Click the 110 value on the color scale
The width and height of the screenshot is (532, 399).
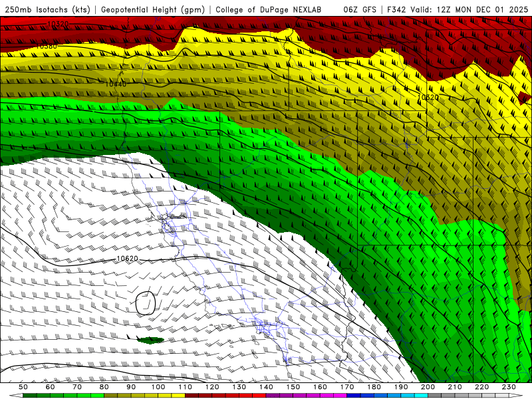coord(185,387)
